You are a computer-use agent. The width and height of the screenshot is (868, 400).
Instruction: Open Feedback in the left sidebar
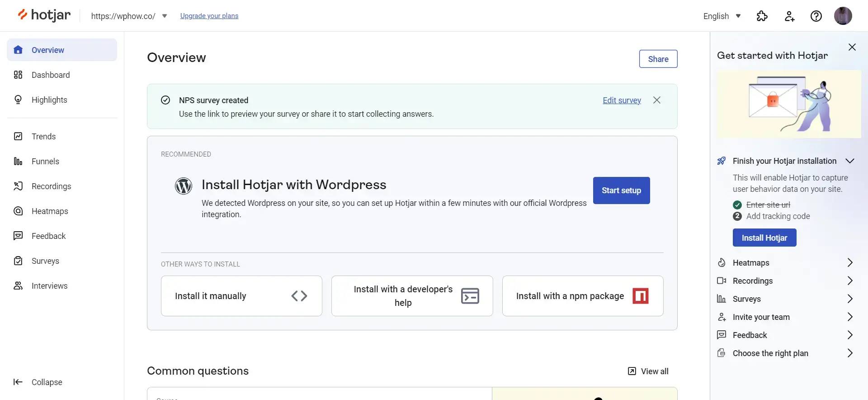[62, 236]
